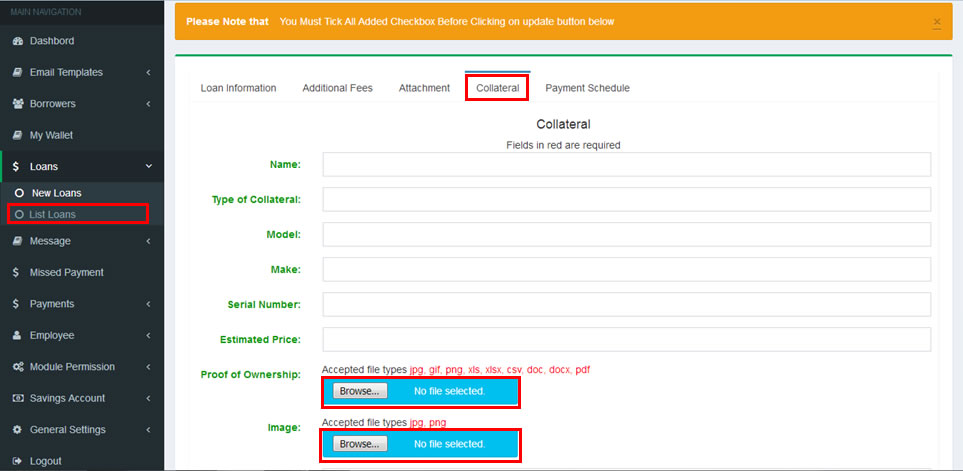Click the Borrowers people icon
Image resolution: width=963 pixels, height=471 pixels.
(x=18, y=104)
